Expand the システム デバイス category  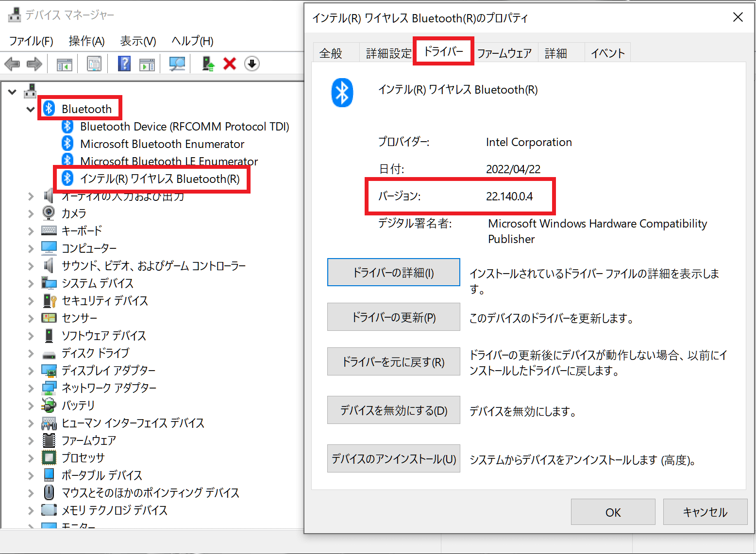tap(31, 283)
